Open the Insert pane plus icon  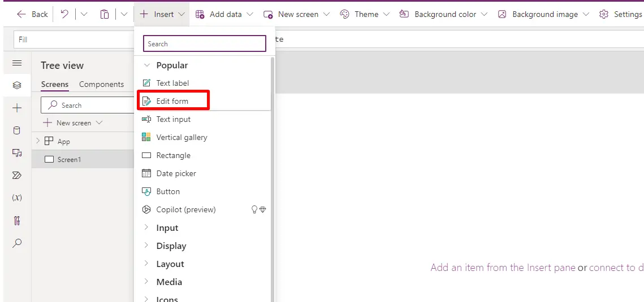[x=17, y=108]
